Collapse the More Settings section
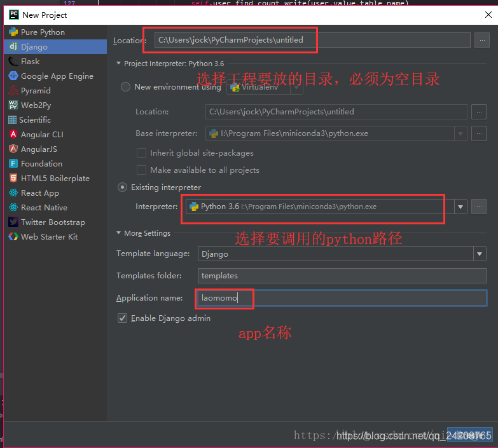This screenshot has height=448, width=498. tap(118, 233)
